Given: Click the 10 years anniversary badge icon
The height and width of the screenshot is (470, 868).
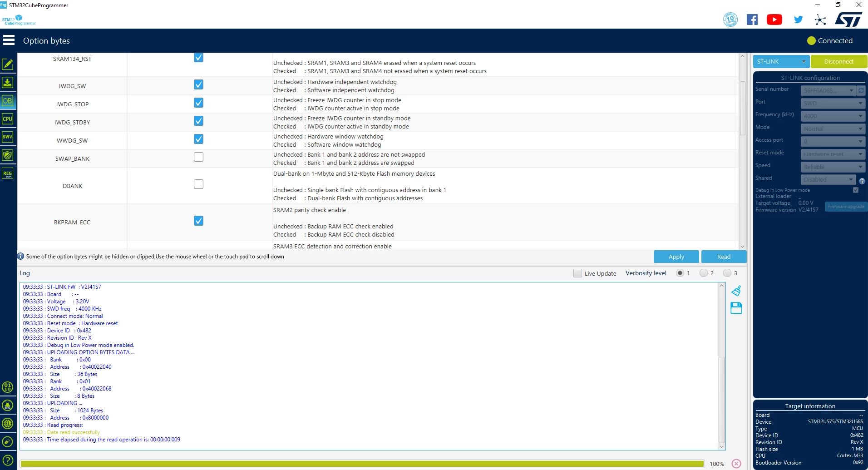Looking at the screenshot, I should 730,20.
